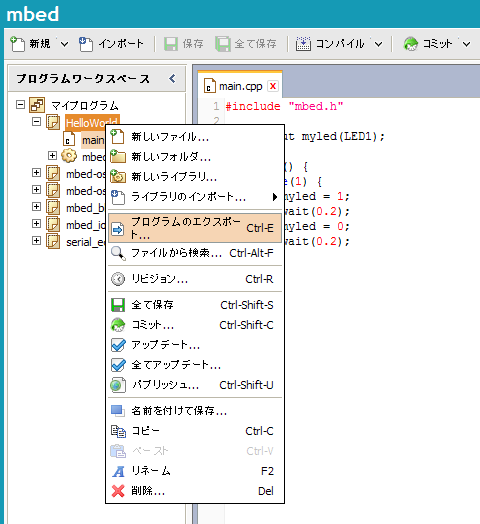This screenshot has width=480, height=524.
Task: Choose 削除... from the context menu
Action: click(195, 491)
